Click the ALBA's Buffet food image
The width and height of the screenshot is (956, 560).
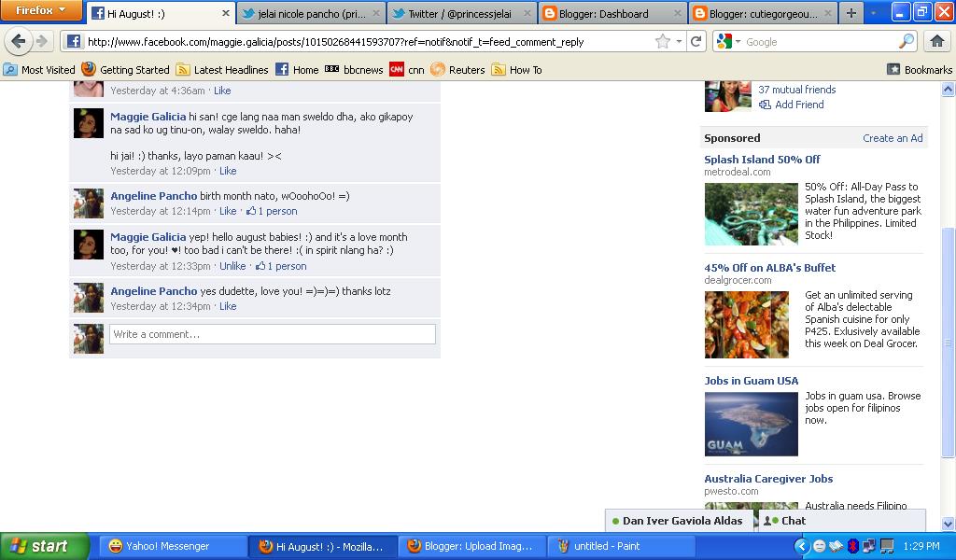747,324
